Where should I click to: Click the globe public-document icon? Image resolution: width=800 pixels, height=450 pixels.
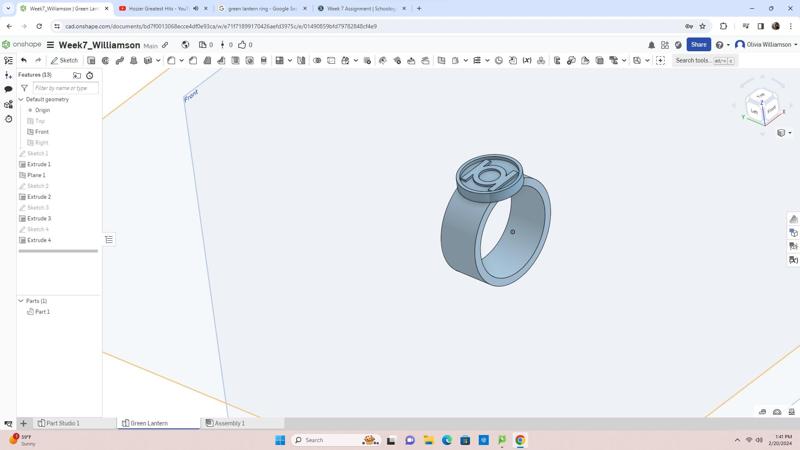pos(185,45)
